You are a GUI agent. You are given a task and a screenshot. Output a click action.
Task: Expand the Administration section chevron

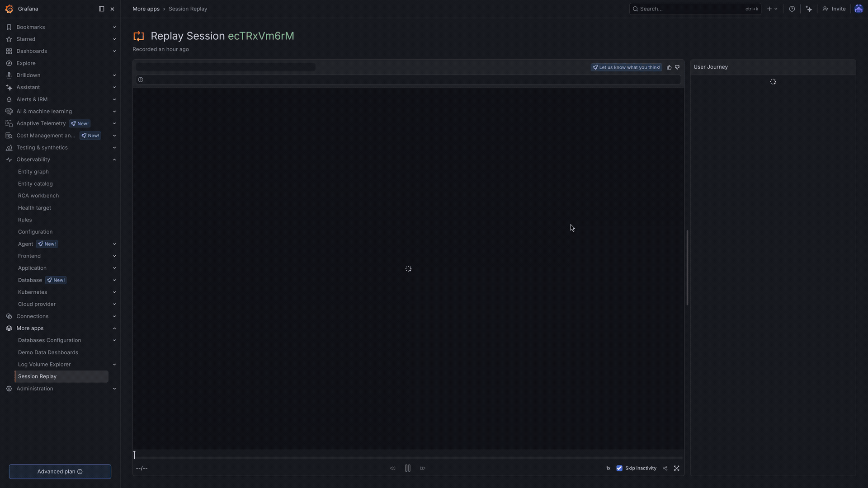click(x=114, y=389)
